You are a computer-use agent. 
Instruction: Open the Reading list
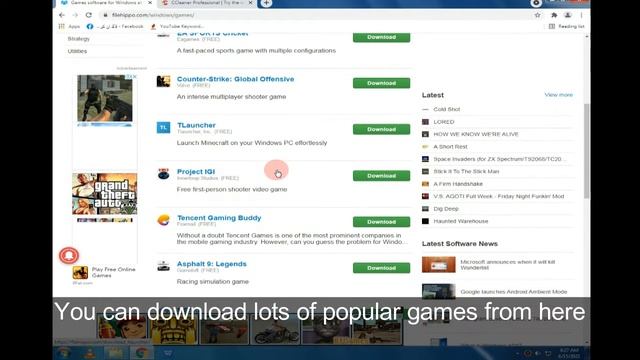coord(567,27)
